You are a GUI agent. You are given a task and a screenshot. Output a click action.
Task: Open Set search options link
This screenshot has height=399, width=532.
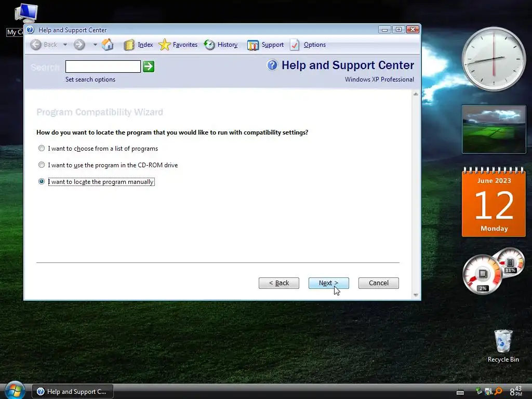(x=90, y=79)
